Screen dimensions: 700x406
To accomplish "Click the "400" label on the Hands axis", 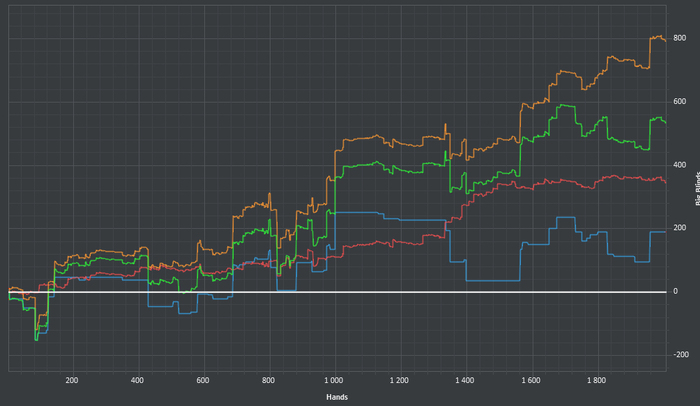I will 137,381.
